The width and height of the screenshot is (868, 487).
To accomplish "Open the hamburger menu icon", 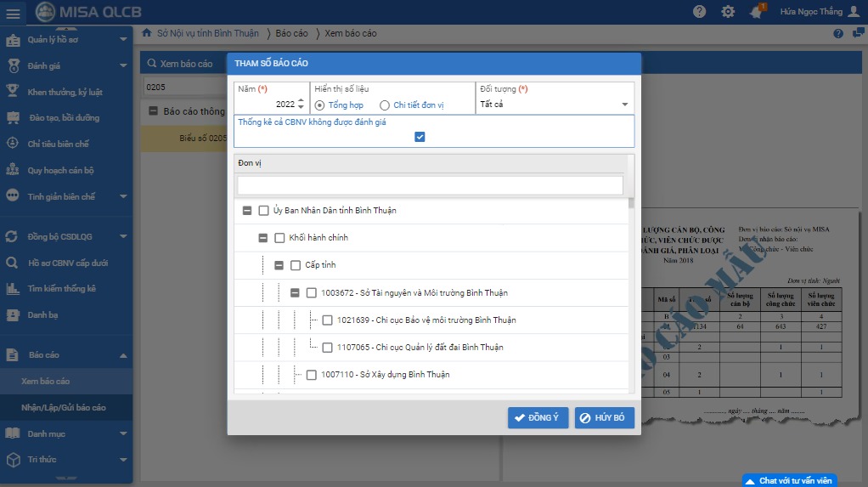I will pyautogui.click(x=13, y=12).
